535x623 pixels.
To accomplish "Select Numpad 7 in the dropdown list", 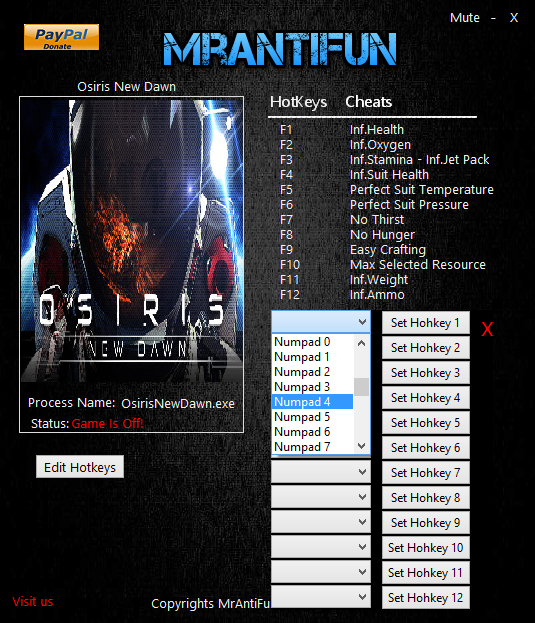I will [x=313, y=447].
